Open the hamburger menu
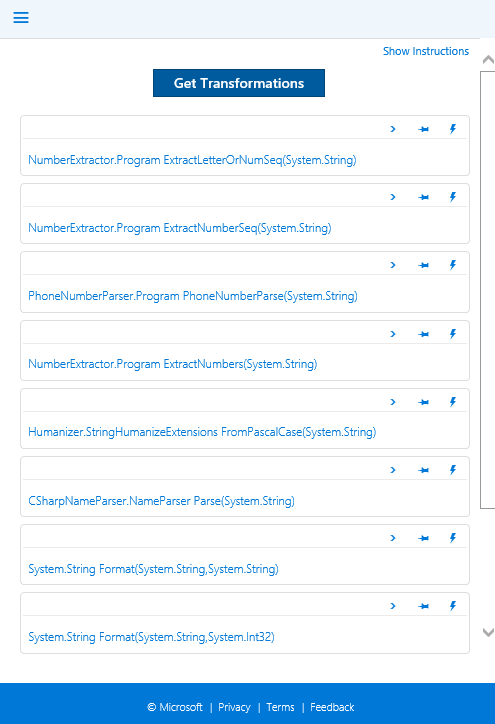The width and height of the screenshot is (495, 724). (x=21, y=18)
